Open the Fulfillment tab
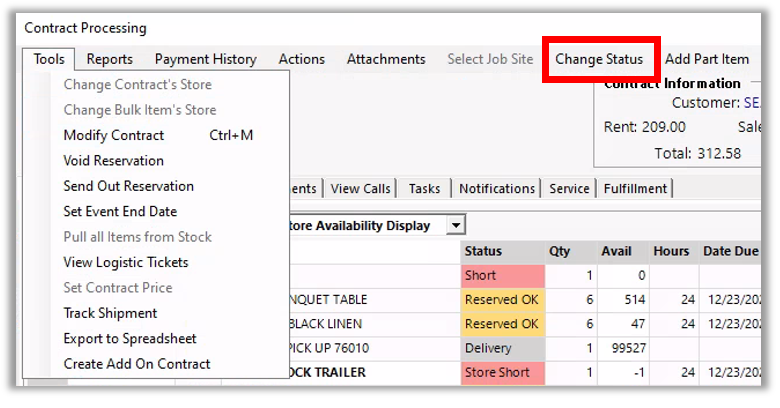This screenshot has height=408, width=780. click(x=635, y=189)
